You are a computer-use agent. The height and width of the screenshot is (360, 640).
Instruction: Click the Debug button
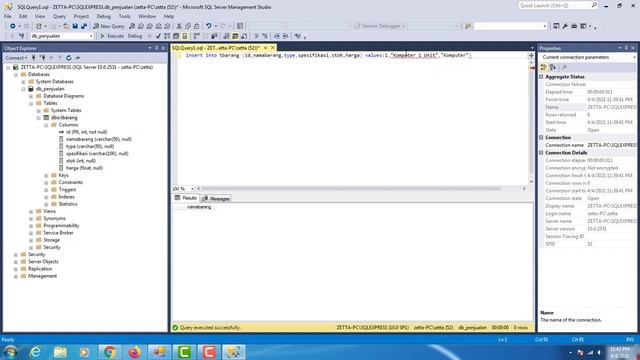point(135,36)
